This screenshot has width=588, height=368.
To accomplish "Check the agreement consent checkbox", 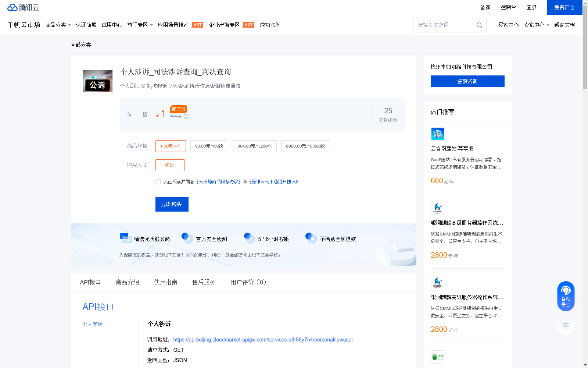I will click(158, 182).
